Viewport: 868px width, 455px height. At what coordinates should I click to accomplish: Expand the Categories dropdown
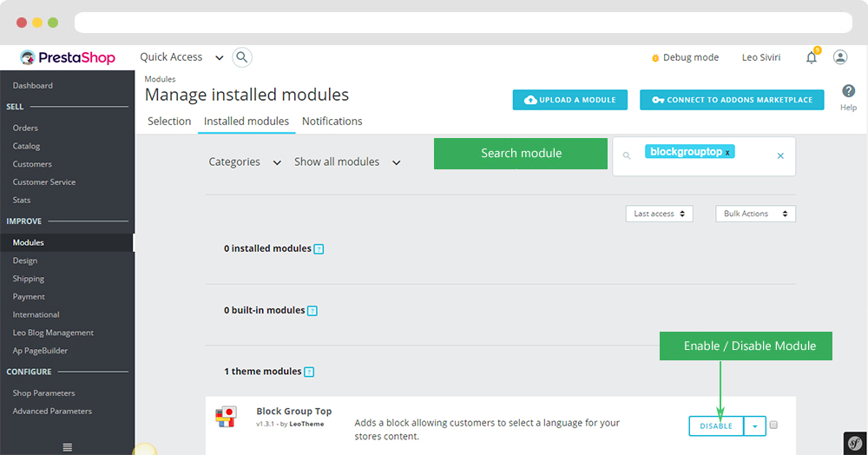pos(245,162)
